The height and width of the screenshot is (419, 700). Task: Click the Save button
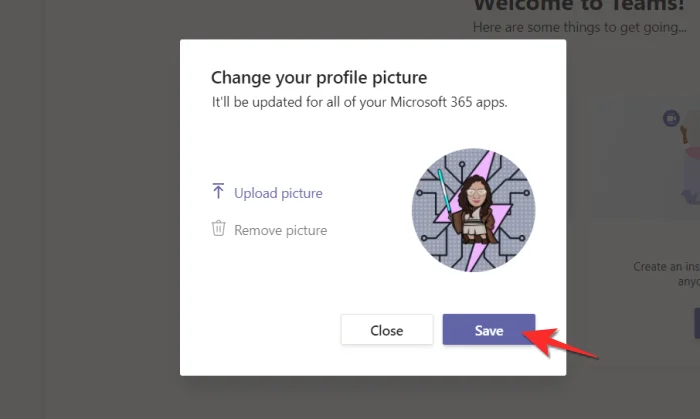489,329
